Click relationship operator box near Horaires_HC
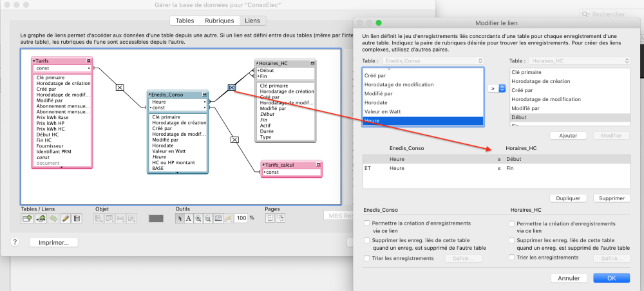This screenshot has height=291, width=644. 232,87
